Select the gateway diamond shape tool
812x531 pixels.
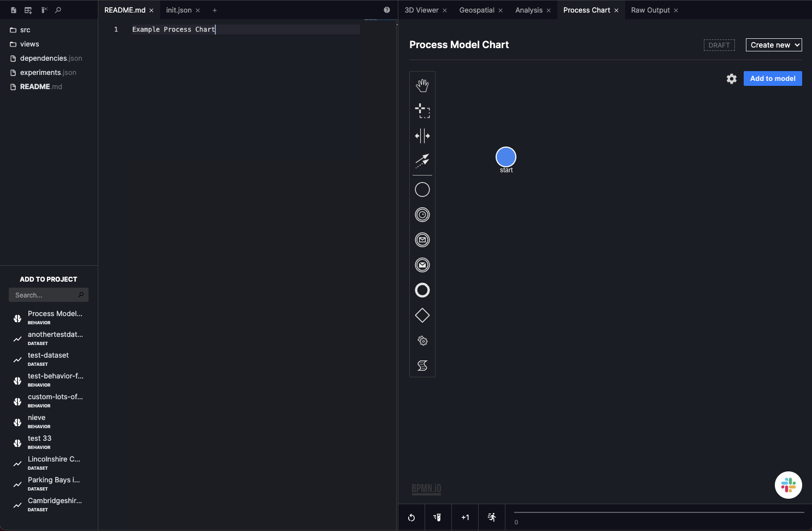tap(422, 315)
